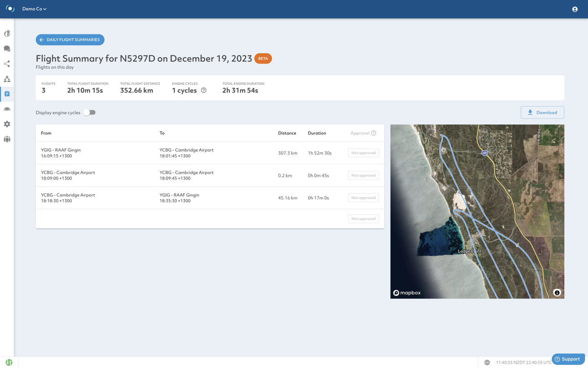Click the Mapbox logo on the map
The height and width of the screenshot is (368, 588).
tap(407, 293)
